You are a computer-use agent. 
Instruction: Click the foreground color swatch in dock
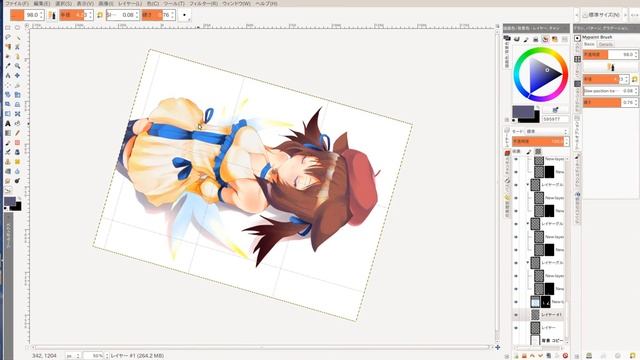click(523, 111)
